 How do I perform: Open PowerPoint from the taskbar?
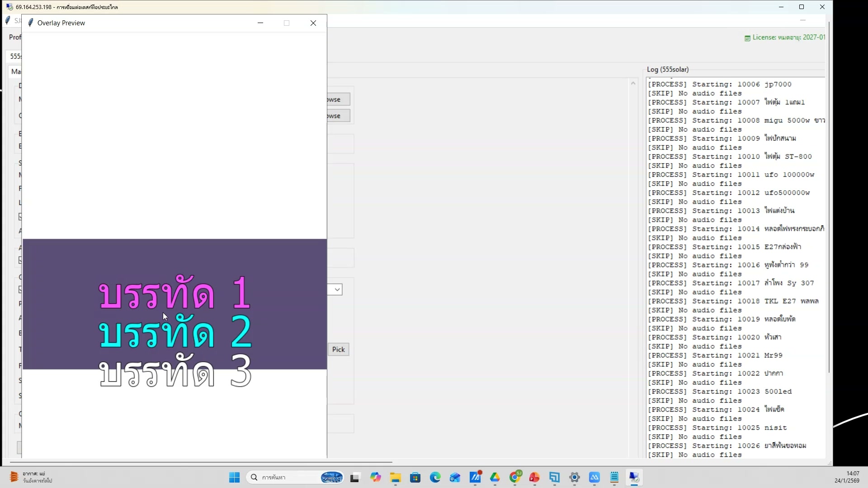point(535,478)
